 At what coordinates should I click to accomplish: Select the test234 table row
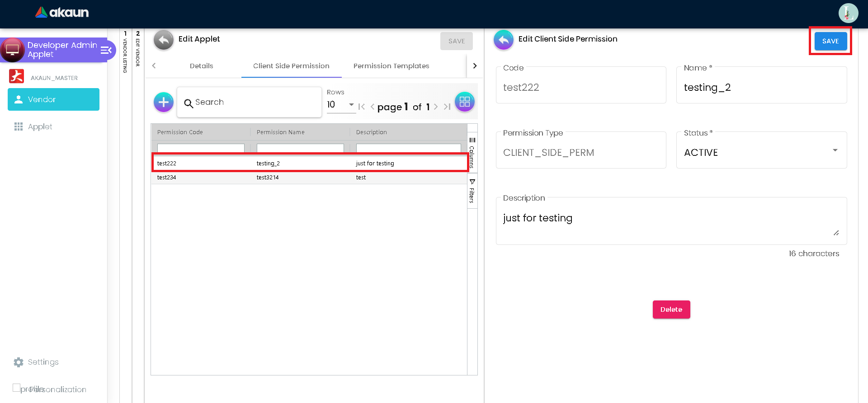309,178
